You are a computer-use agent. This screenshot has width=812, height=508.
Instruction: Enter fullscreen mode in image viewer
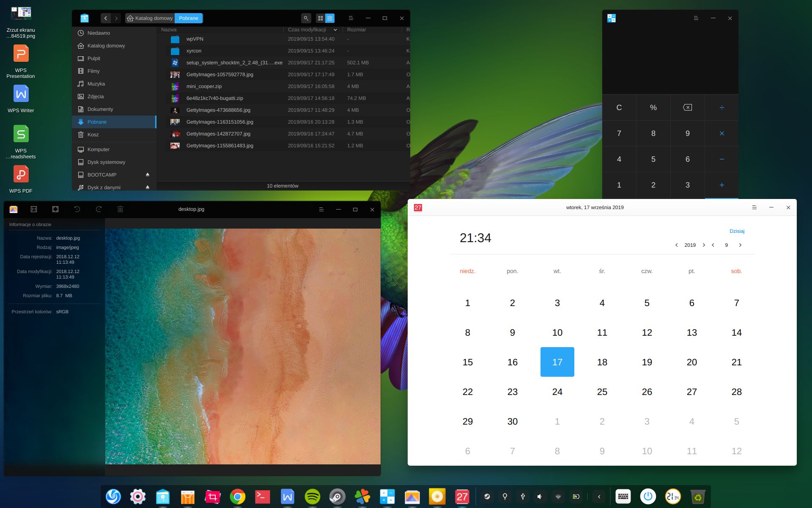pyautogui.click(x=55, y=209)
